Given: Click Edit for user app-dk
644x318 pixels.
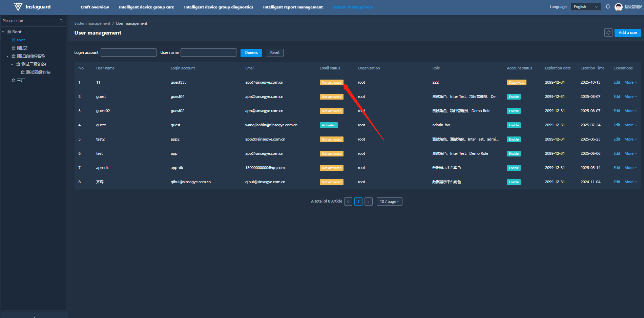Looking at the screenshot, I should pyautogui.click(x=616, y=168).
